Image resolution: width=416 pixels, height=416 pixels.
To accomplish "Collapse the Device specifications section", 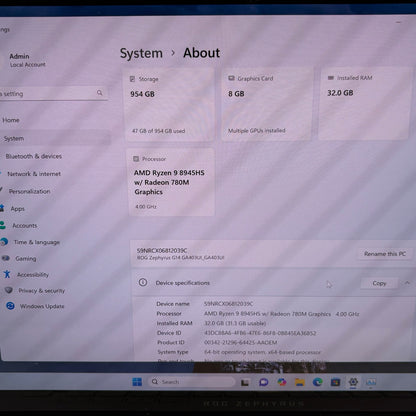I will tap(407, 283).
